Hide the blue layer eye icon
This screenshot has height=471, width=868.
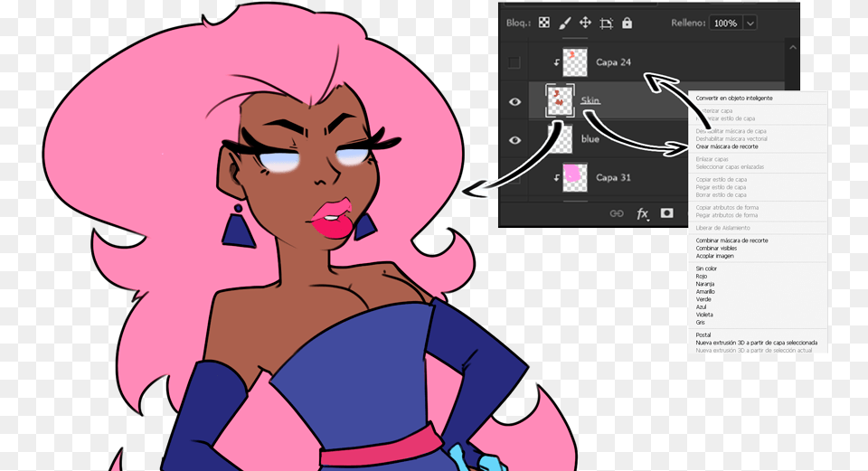point(514,140)
